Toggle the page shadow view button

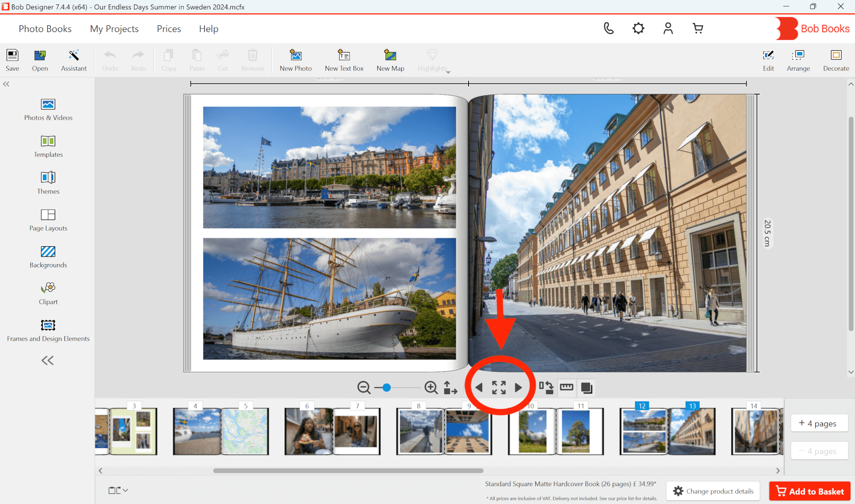pyautogui.click(x=586, y=387)
